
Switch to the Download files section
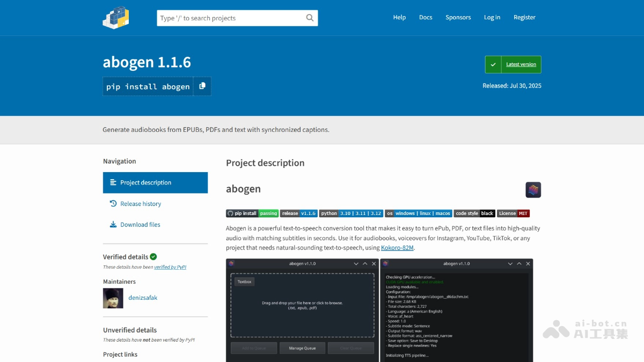[x=141, y=224]
